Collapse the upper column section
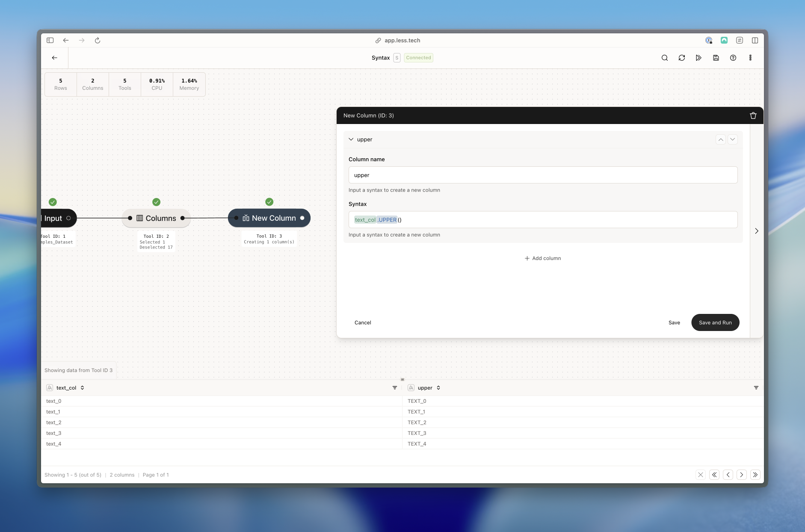 coord(351,139)
